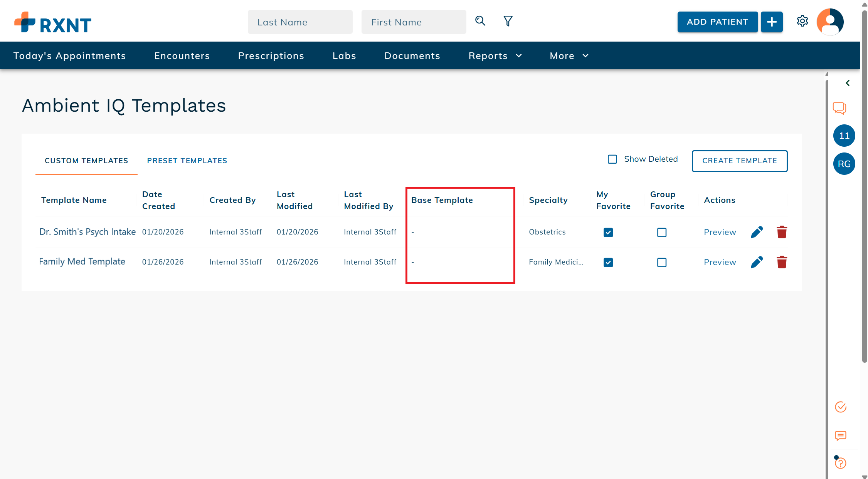Expand the Reports dropdown menu
Screen dimensions: 868x479
tap(495, 56)
